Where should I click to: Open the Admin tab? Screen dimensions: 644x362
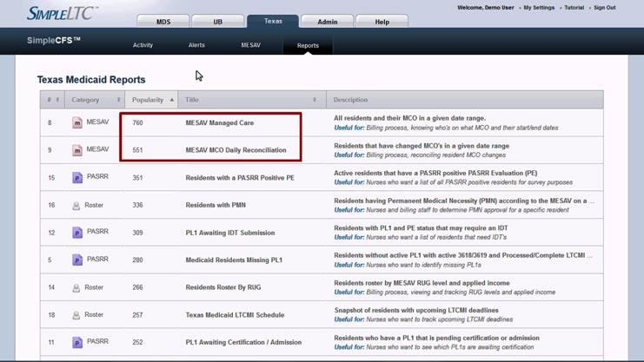[x=327, y=22]
